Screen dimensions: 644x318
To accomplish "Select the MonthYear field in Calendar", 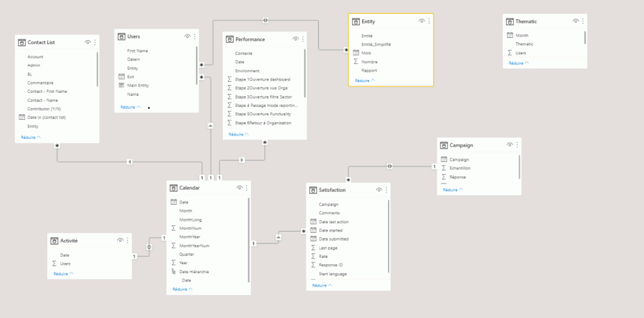I will [191, 237].
